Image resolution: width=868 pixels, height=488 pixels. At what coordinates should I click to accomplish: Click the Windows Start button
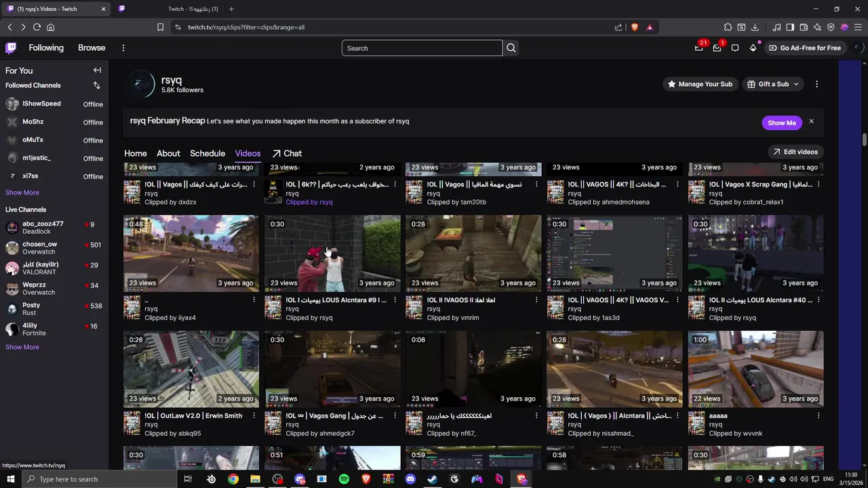tap(11, 479)
